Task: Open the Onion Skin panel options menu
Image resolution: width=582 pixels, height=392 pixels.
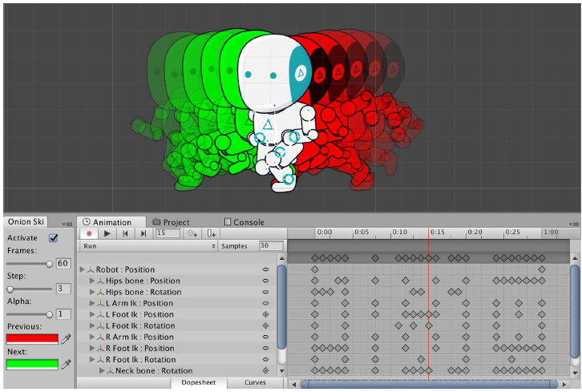Action: [67, 224]
